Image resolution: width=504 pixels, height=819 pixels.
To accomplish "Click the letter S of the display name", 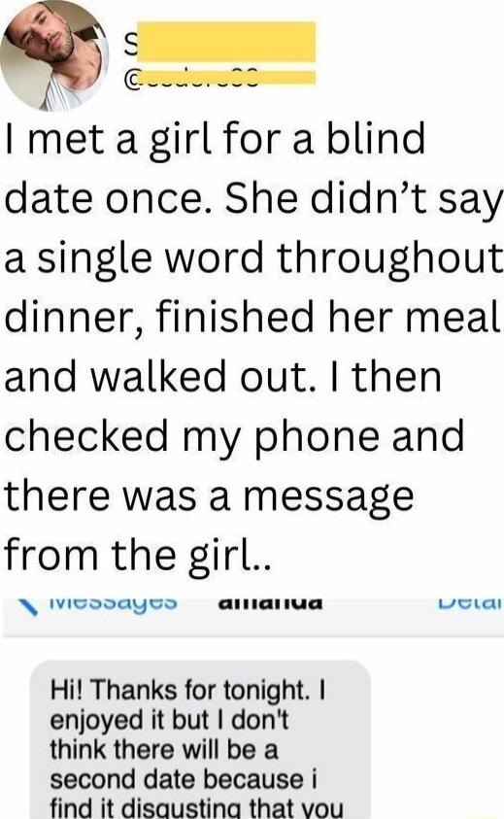I will click(x=129, y=47).
